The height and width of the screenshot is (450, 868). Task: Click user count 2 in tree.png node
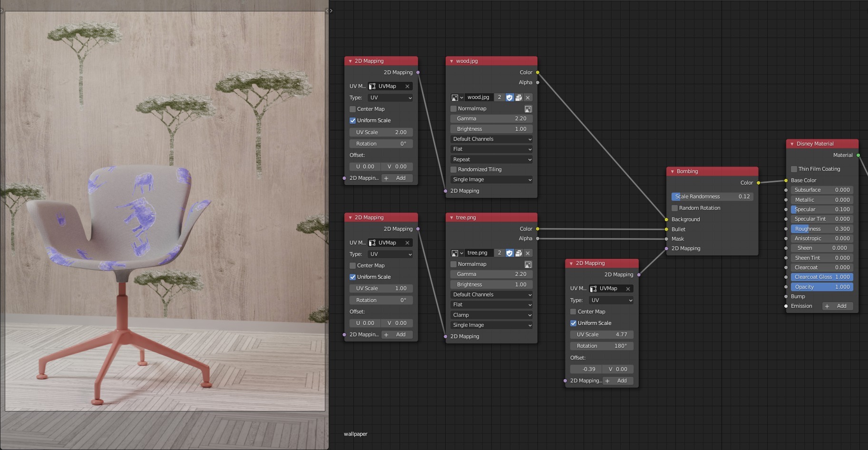point(499,253)
